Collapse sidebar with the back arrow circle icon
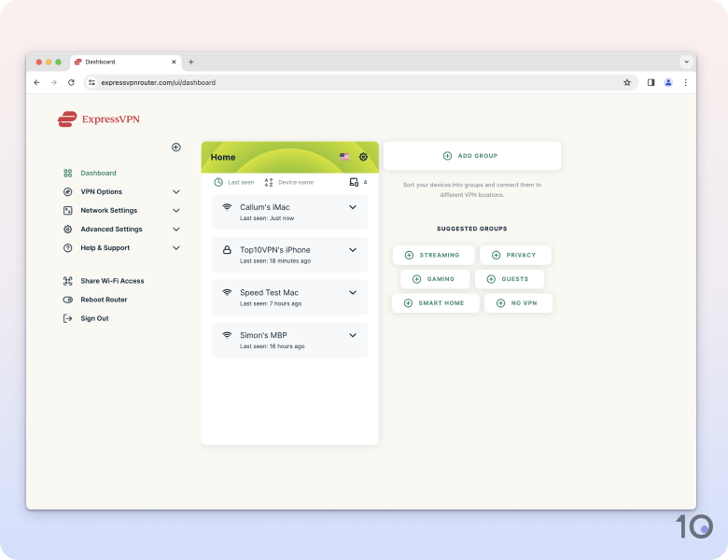This screenshot has width=728, height=560. point(176,147)
